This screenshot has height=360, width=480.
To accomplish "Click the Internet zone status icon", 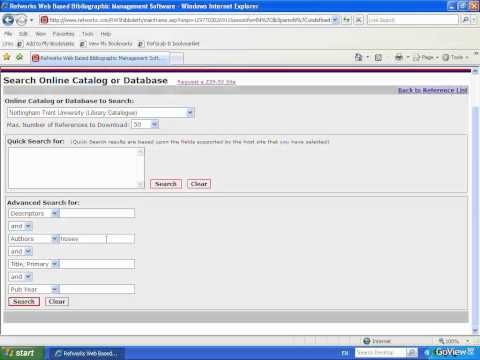I will 367,341.
